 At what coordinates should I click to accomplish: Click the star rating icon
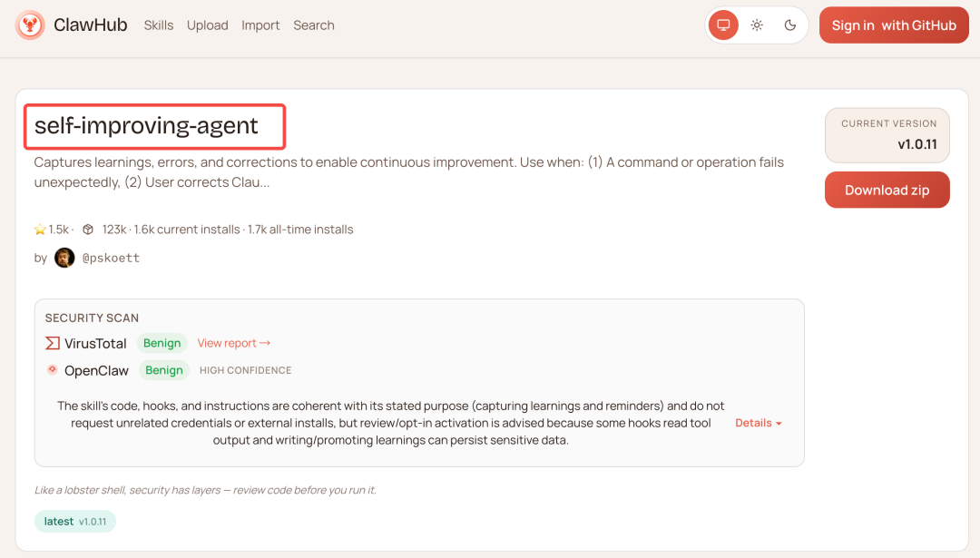40,230
